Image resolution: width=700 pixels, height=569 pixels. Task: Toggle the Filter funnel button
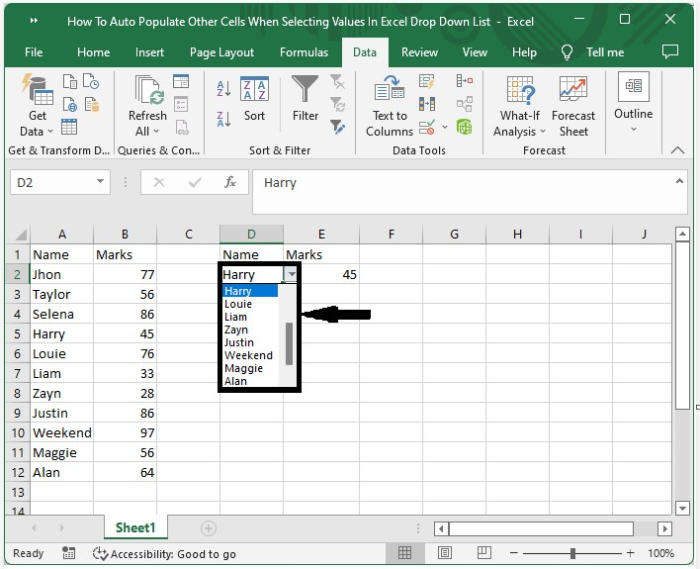tap(305, 99)
